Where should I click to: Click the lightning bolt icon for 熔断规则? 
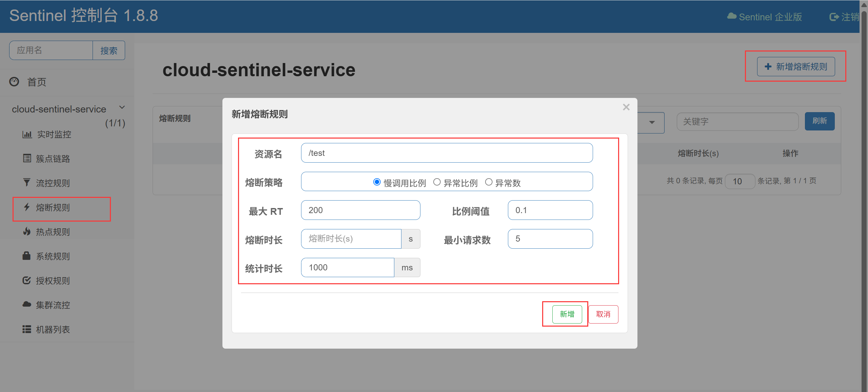coord(27,207)
